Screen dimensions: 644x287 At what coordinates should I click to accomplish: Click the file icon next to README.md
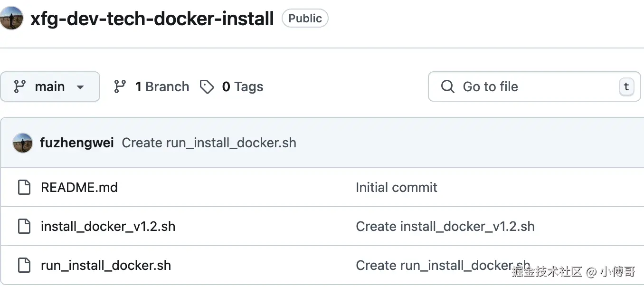pos(24,187)
